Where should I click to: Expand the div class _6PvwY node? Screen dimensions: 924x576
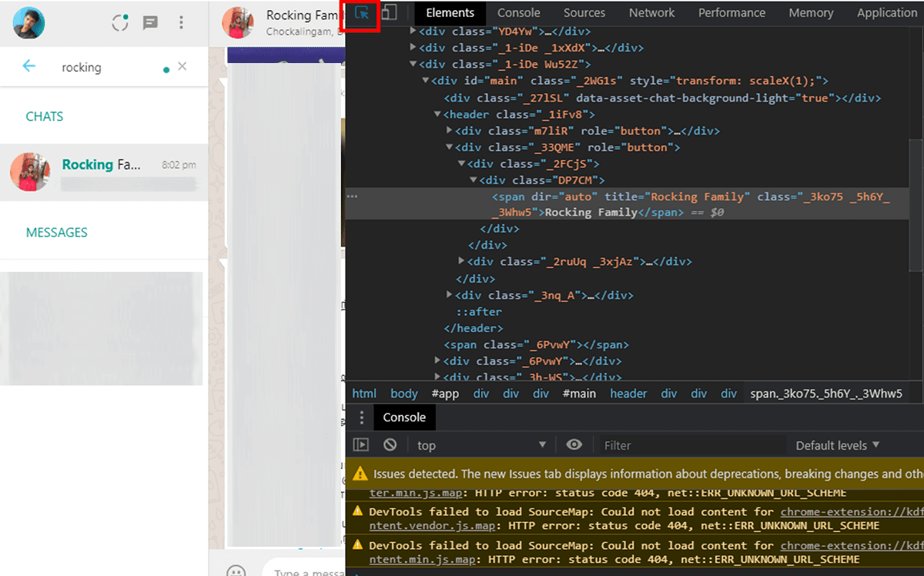tap(437, 361)
